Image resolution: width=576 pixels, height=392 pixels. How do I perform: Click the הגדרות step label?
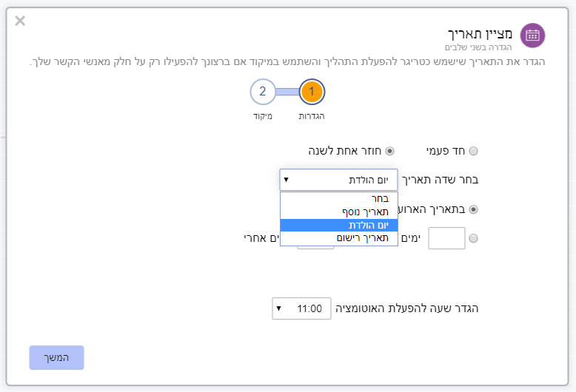(x=312, y=116)
